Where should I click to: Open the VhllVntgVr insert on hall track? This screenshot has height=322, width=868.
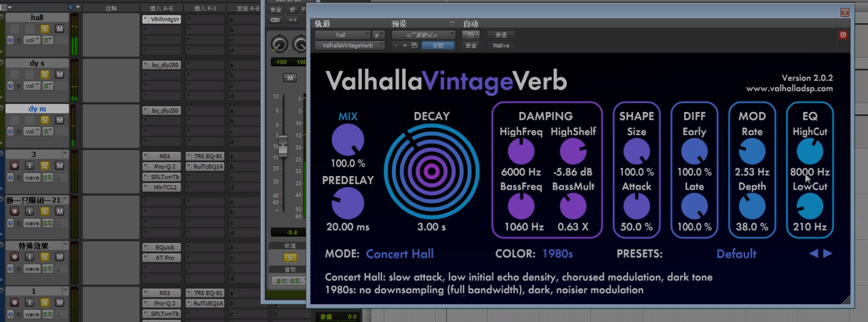164,19
